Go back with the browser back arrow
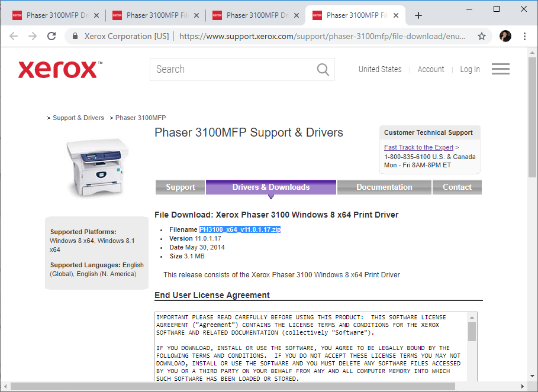Viewport: 538px width, 392px height. pyautogui.click(x=14, y=36)
